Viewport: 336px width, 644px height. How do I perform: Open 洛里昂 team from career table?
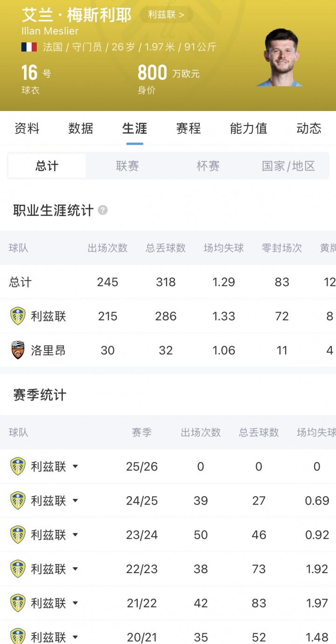tap(48, 350)
